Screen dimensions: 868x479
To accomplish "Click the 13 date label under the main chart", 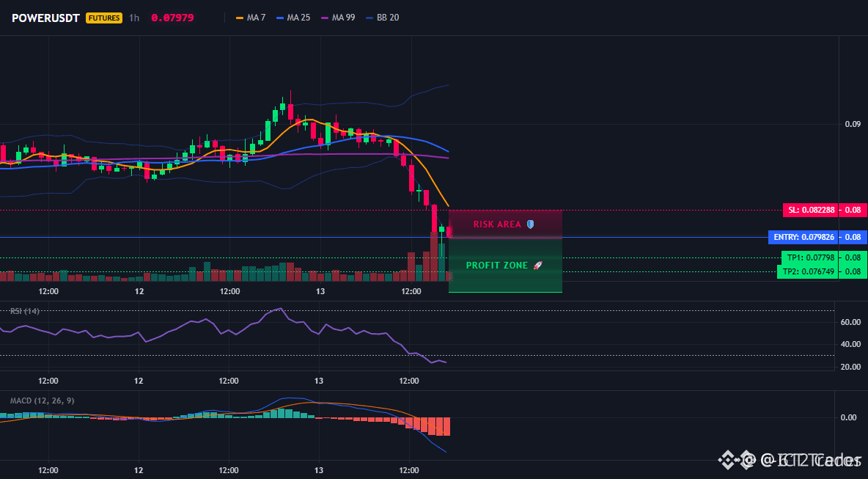I will (x=319, y=291).
